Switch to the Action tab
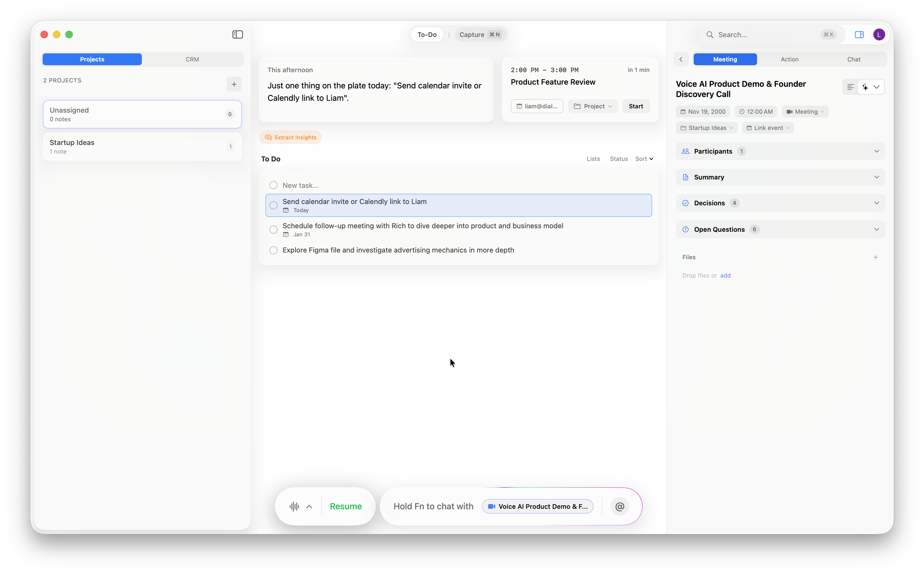The height and width of the screenshot is (574, 924). point(789,59)
